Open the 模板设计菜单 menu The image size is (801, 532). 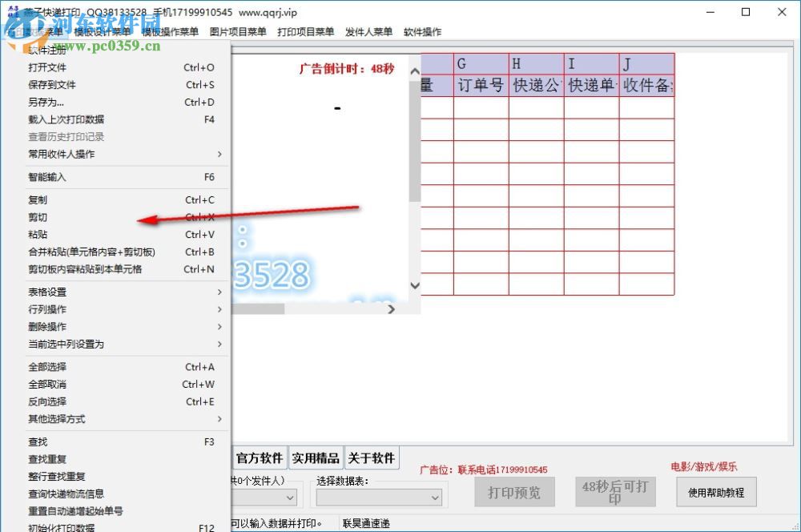coord(103,32)
